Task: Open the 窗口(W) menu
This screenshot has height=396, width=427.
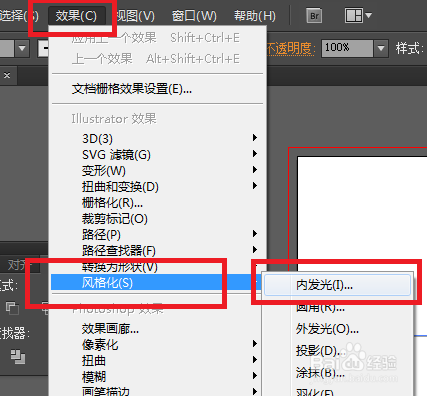Action: 194,16
